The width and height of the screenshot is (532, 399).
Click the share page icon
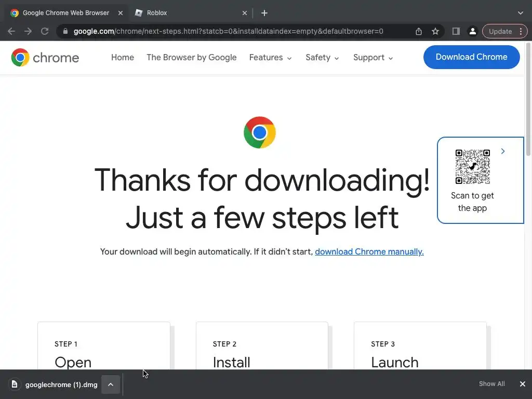[419, 31]
